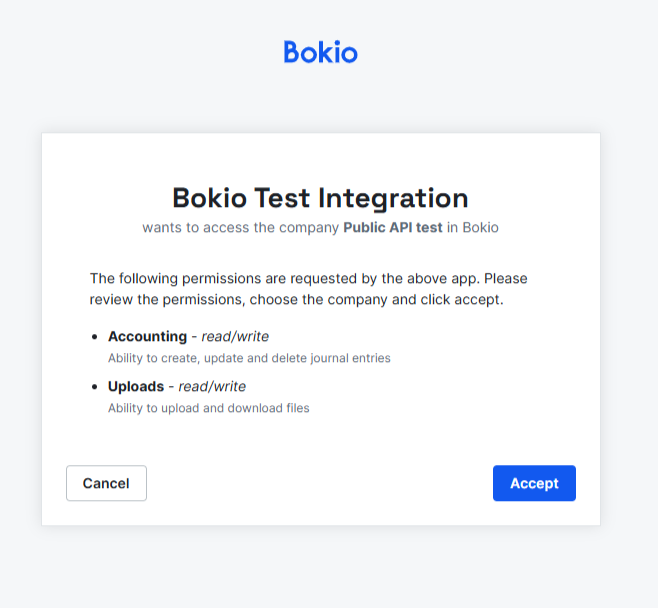Click the journal entries ability description
658x608 pixels.
pyautogui.click(x=249, y=358)
